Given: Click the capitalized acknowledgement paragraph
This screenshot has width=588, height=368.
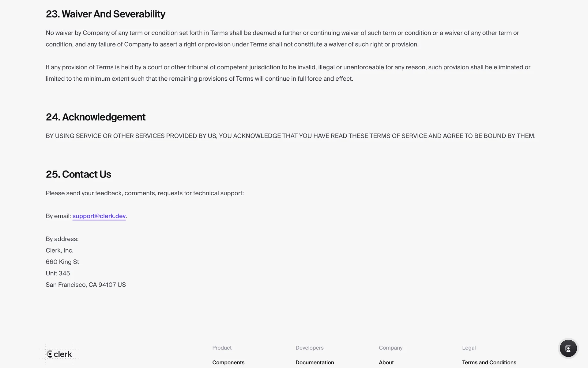Looking at the screenshot, I should (290, 136).
